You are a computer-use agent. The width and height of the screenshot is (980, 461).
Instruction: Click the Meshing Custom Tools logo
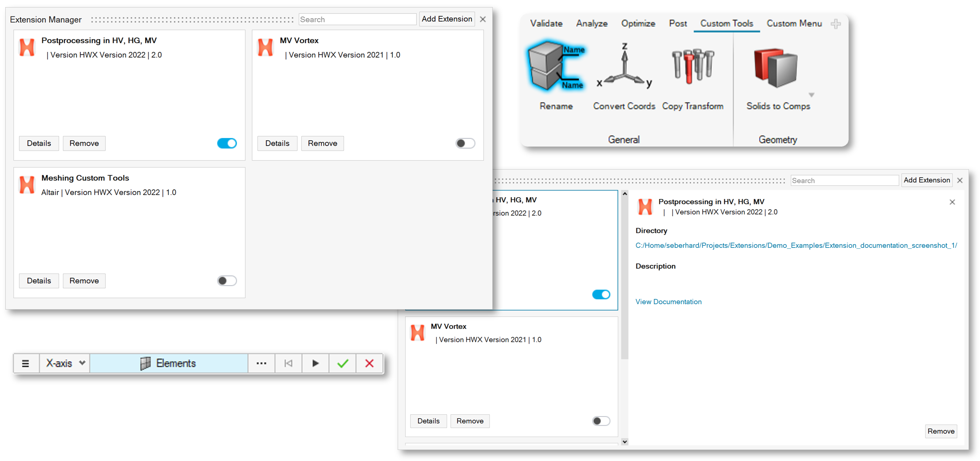pyautogui.click(x=27, y=185)
